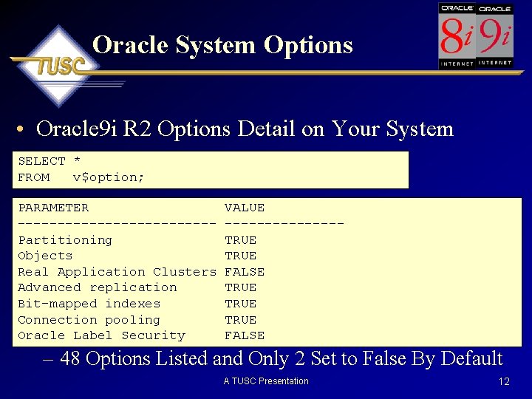
Task: Click the TUSC diamond logo
Action: point(58,66)
